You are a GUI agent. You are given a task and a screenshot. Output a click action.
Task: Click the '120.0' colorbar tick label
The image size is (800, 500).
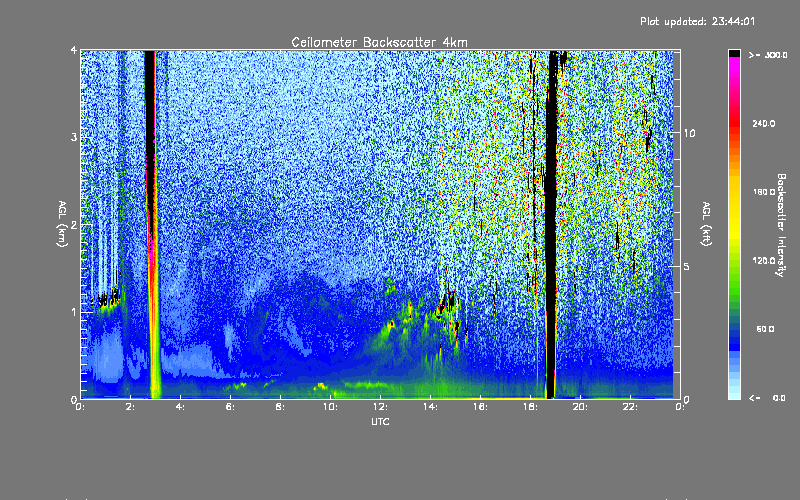(x=764, y=261)
